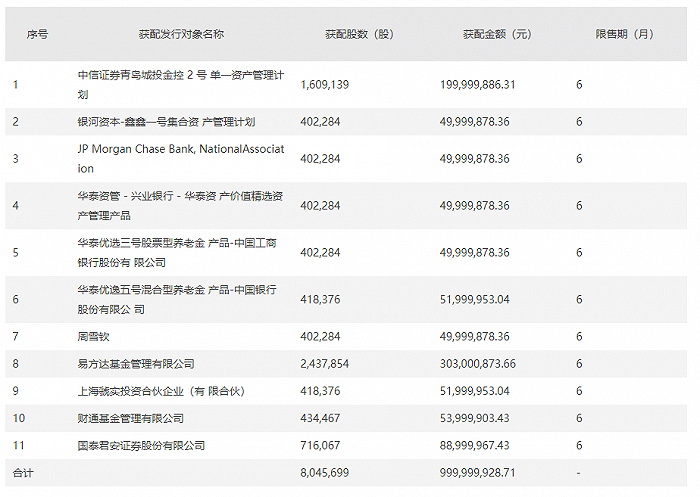Select amount 51,999,953.04 in row 9
The width and height of the screenshot is (700, 497).
[x=475, y=391]
